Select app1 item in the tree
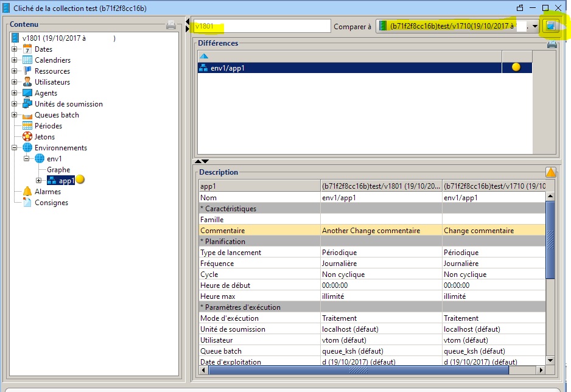The width and height of the screenshot is (571, 392). (x=61, y=181)
